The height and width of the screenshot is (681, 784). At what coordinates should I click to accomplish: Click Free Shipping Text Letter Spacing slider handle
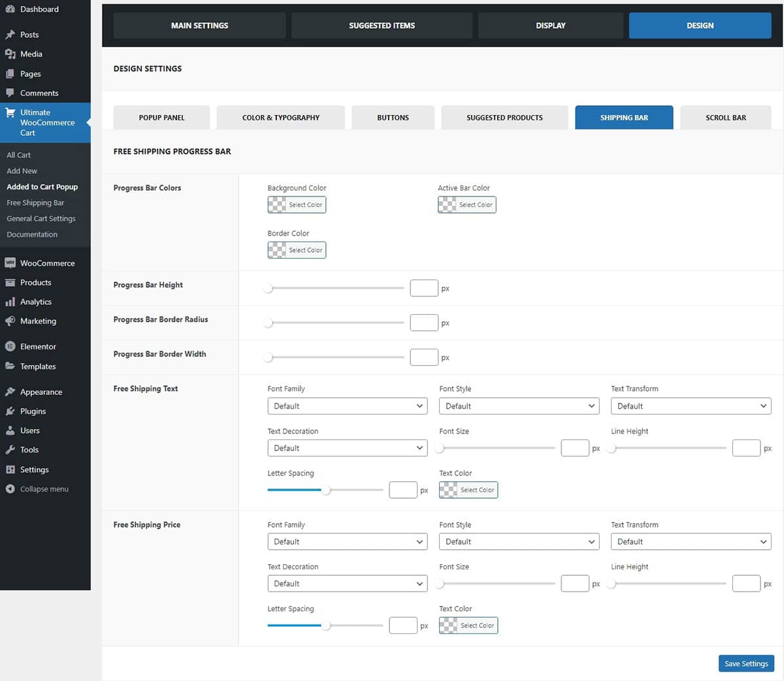pyautogui.click(x=326, y=490)
